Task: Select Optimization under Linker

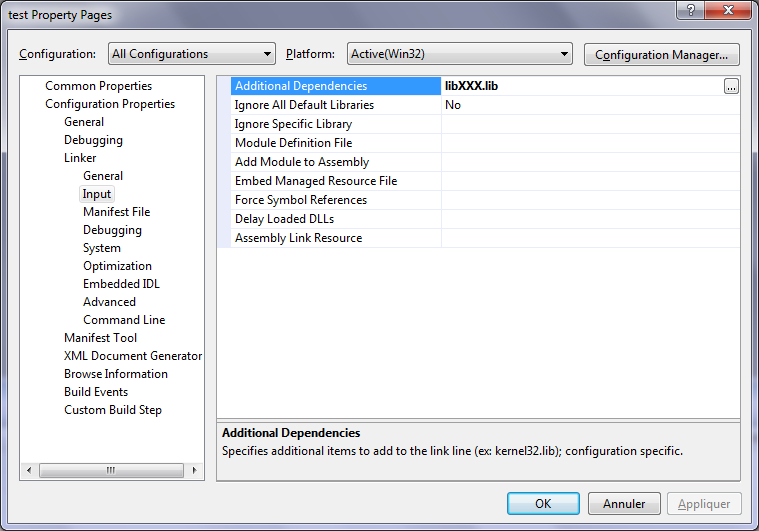Action: [x=117, y=266]
